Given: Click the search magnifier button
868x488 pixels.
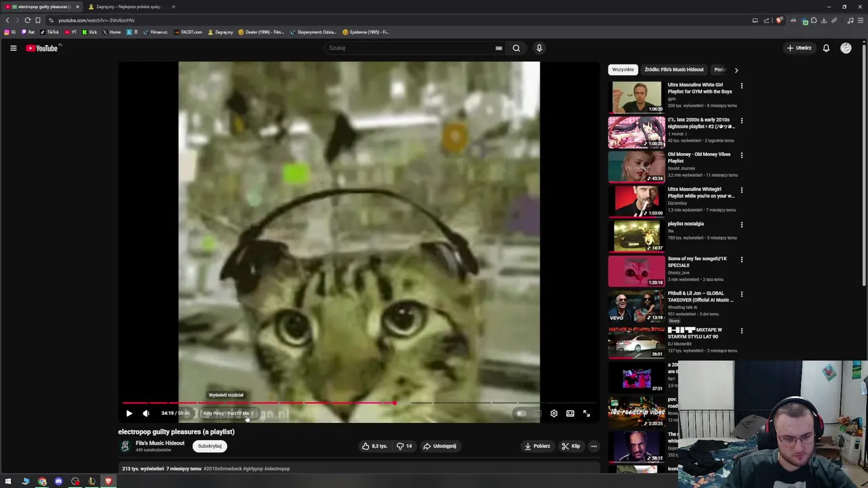Looking at the screenshot, I should [x=516, y=48].
